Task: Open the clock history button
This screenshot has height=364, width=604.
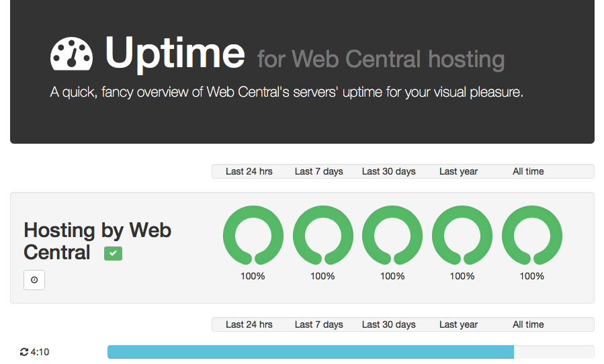Action: click(34, 280)
